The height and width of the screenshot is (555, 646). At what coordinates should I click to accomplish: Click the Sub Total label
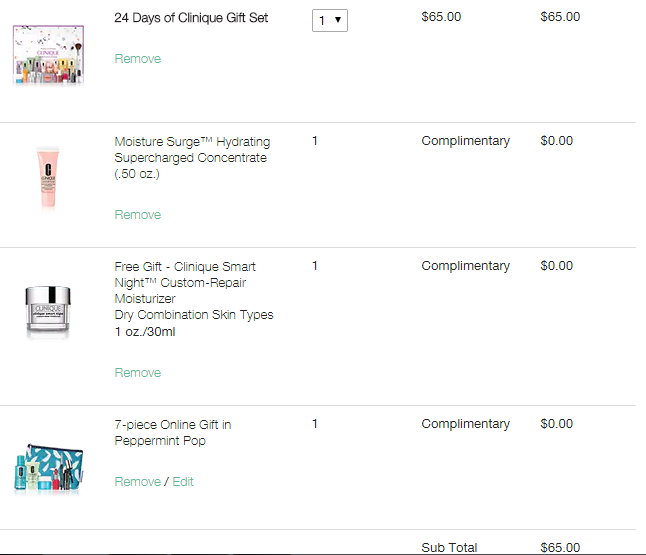pos(449,548)
